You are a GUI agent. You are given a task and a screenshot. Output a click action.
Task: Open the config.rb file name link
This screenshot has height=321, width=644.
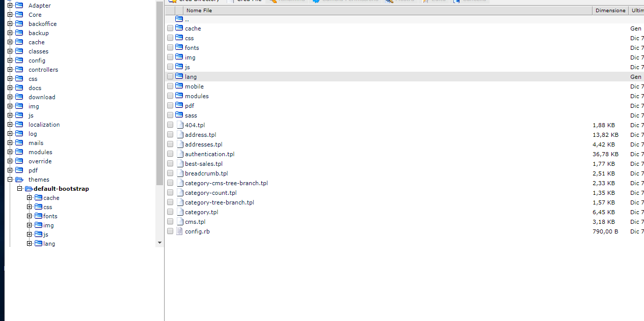197,231
